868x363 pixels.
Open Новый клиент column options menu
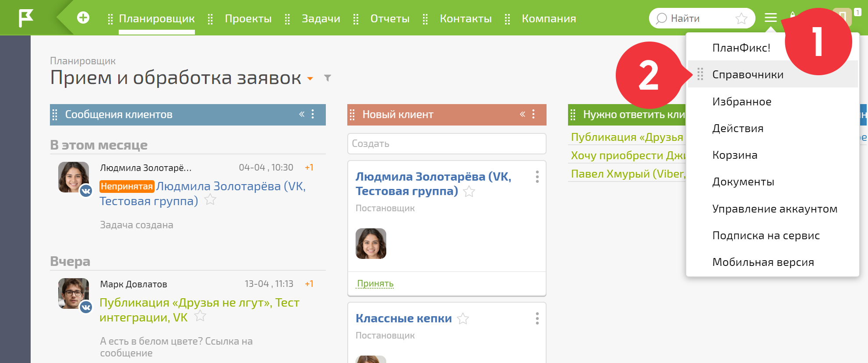coord(533,114)
